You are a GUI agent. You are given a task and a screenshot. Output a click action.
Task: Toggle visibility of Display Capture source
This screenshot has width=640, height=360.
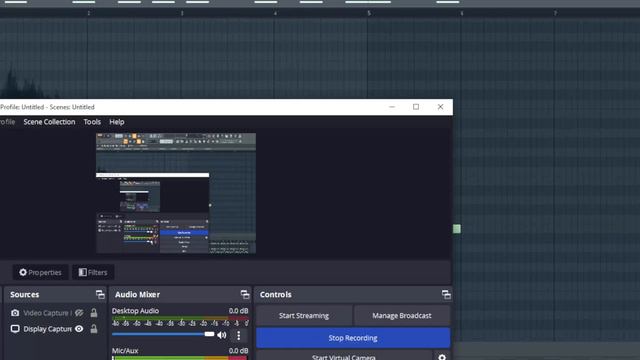79,329
